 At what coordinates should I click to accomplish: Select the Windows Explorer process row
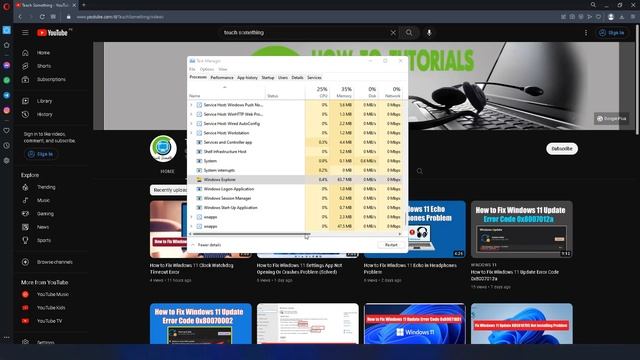(x=296, y=180)
